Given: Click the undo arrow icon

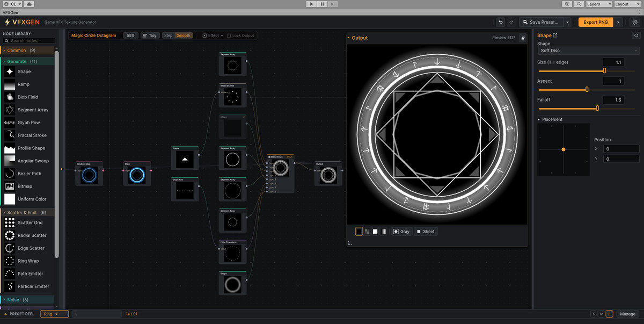Looking at the screenshot, I should pos(501,22).
